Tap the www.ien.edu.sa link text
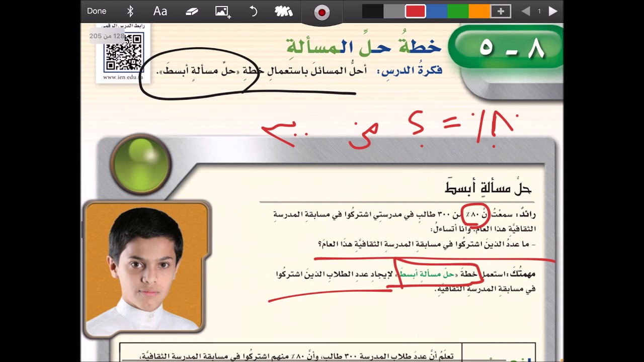The image size is (644, 362). [123, 77]
